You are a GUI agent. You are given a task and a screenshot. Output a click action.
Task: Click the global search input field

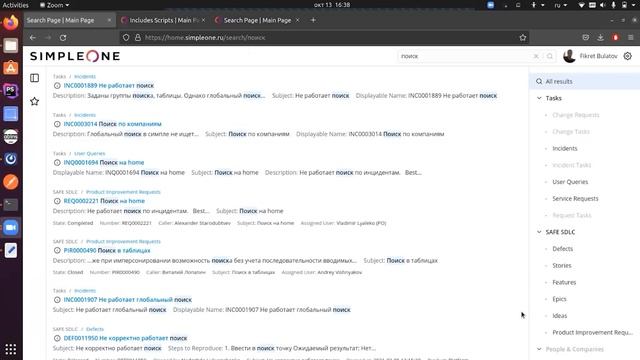click(465, 56)
